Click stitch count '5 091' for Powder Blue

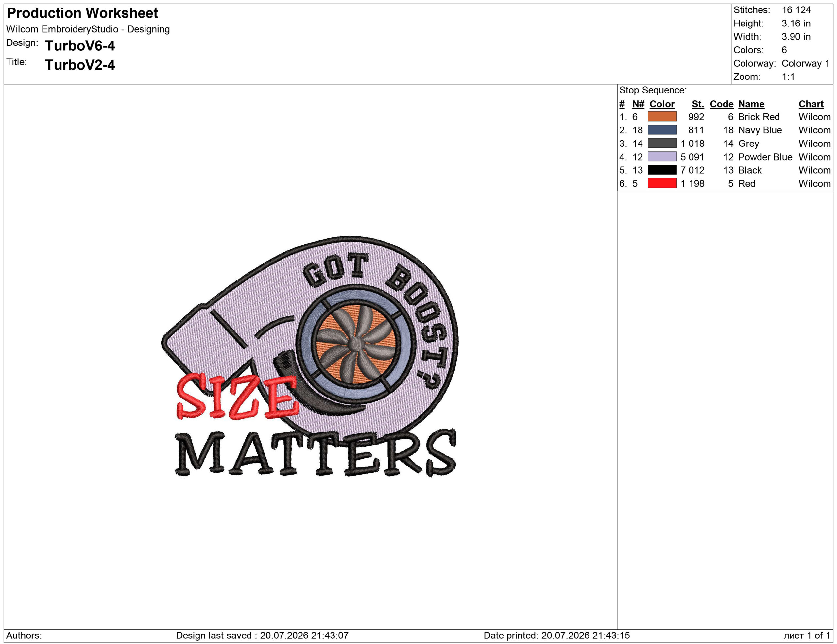coord(692,157)
